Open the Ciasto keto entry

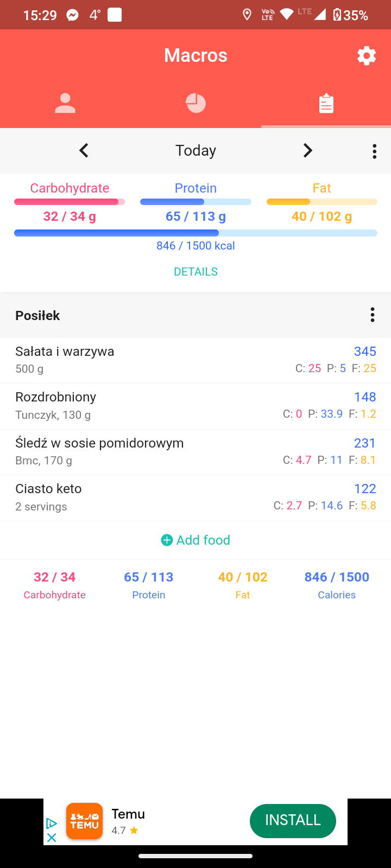tap(195, 497)
